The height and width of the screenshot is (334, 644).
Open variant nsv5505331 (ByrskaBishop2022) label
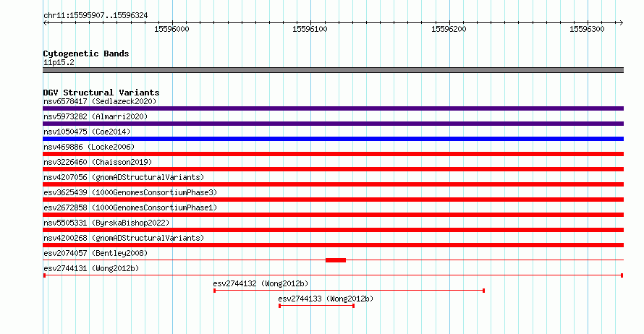[x=106, y=223]
